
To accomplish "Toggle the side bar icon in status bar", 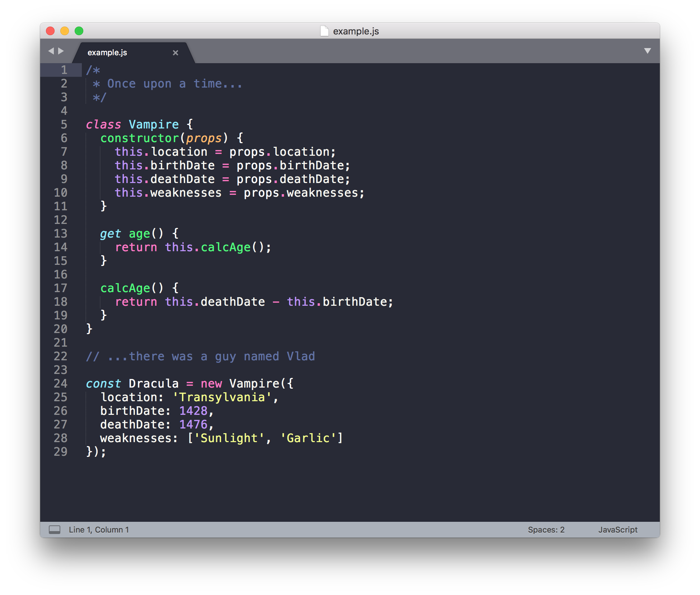I will 55,530.
